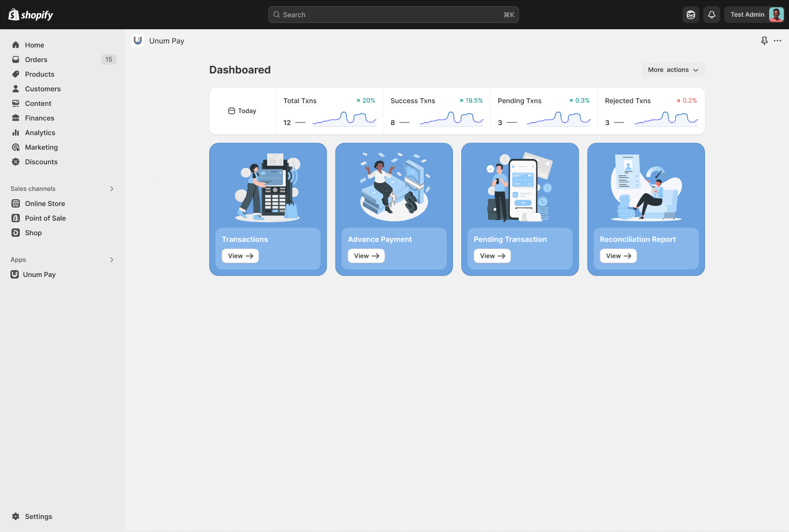Viewport: 789px width, 532px height.
Task: View the Reconciliation Report
Action: [618, 256]
